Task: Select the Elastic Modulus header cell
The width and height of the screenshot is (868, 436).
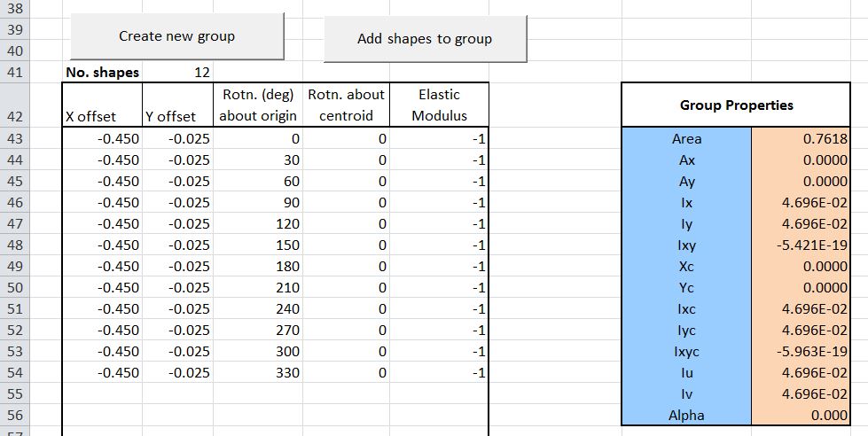Action: pyautogui.click(x=439, y=105)
